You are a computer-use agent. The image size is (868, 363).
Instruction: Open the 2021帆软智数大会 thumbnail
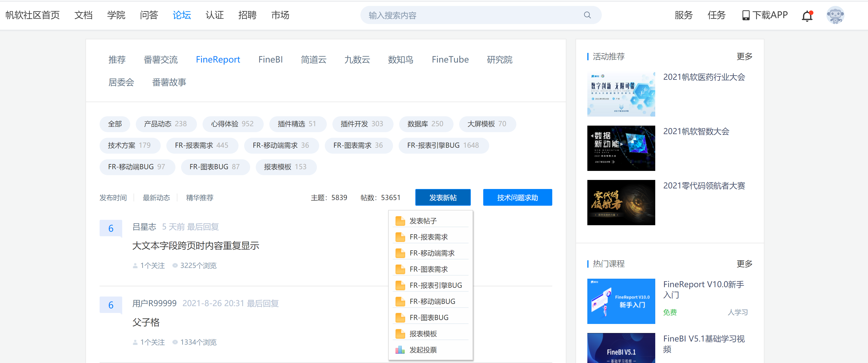[x=621, y=148]
